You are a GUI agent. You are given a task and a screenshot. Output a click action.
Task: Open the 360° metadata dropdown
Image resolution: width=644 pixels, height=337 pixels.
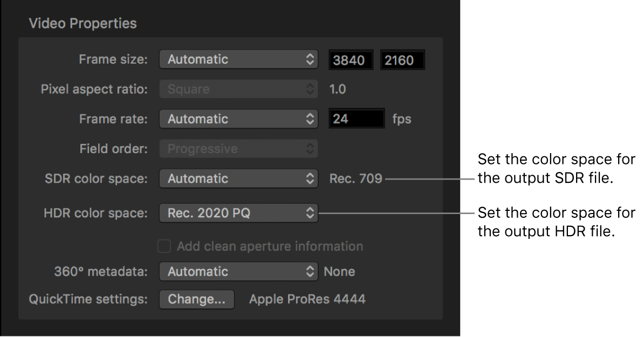pyautogui.click(x=238, y=271)
